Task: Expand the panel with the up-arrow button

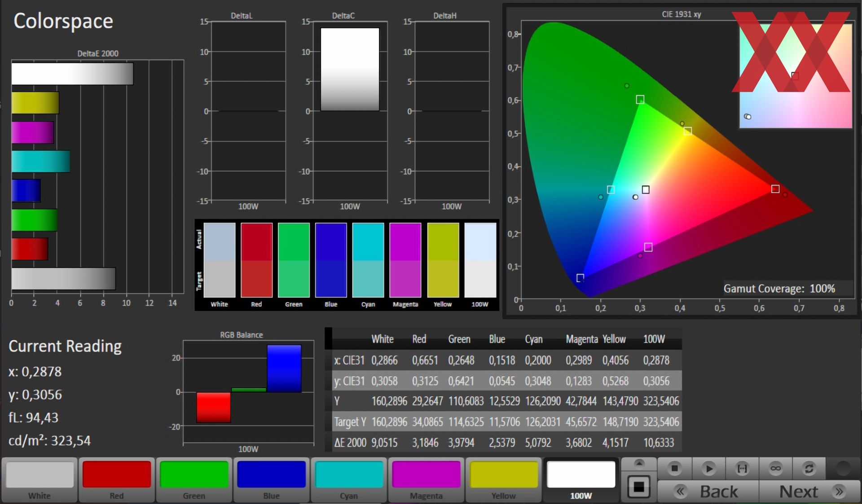Action: pos(639,464)
